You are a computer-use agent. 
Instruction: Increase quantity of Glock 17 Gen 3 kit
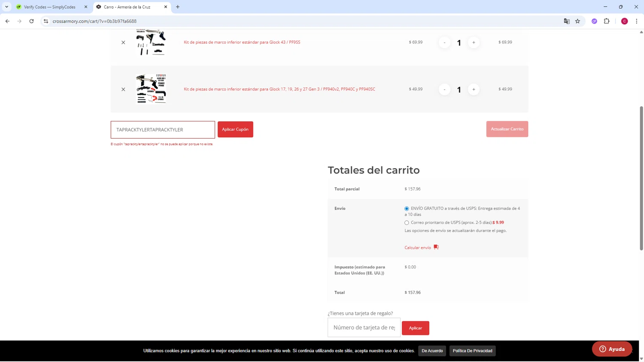click(474, 90)
